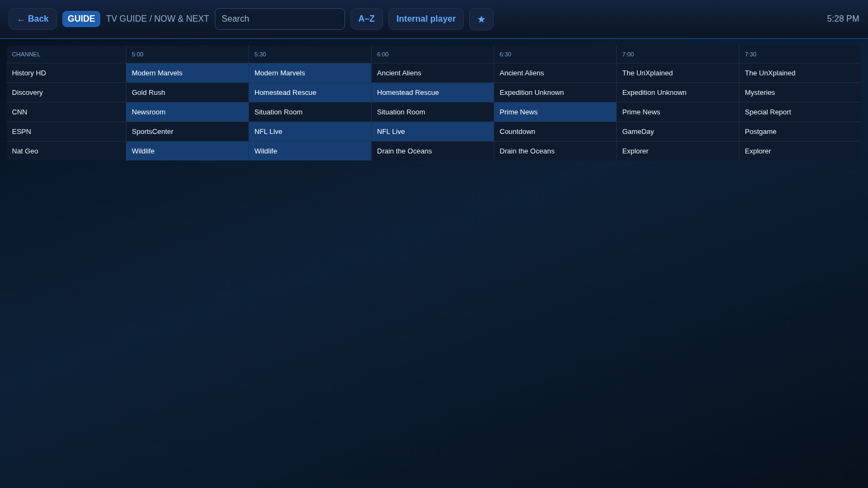The height and width of the screenshot is (488, 868).
Task: Sort channels with A–Z button
Action: click(367, 19)
